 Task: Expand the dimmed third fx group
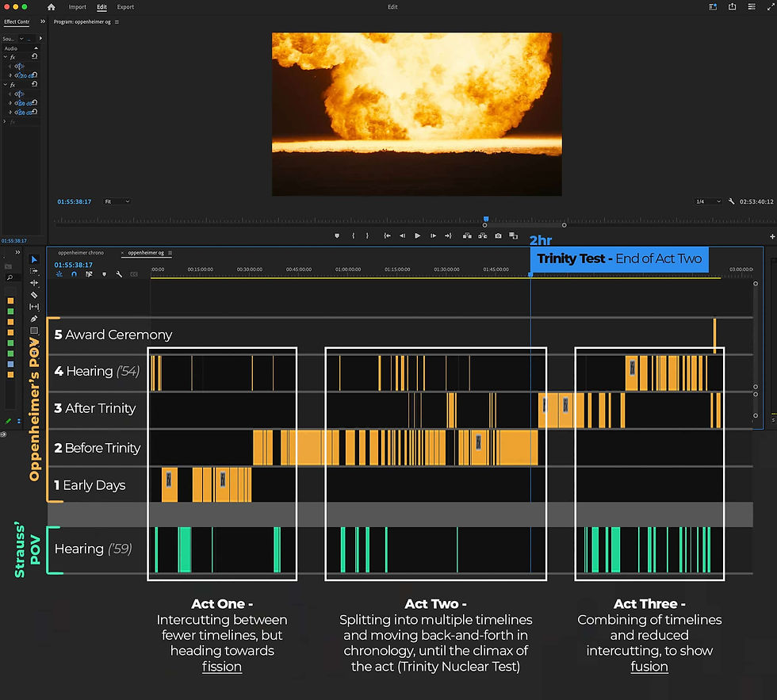pyautogui.click(x=5, y=121)
